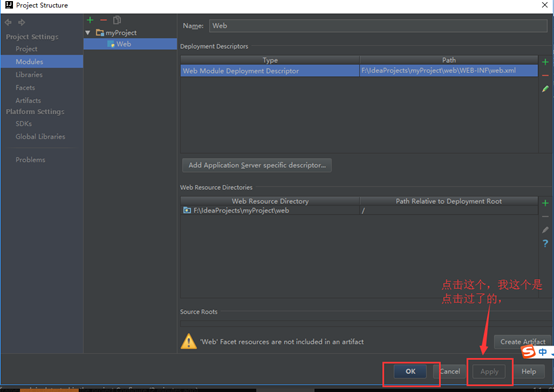This screenshot has height=392, width=554.
Task: Copy the selected module
Action: point(117,20)
